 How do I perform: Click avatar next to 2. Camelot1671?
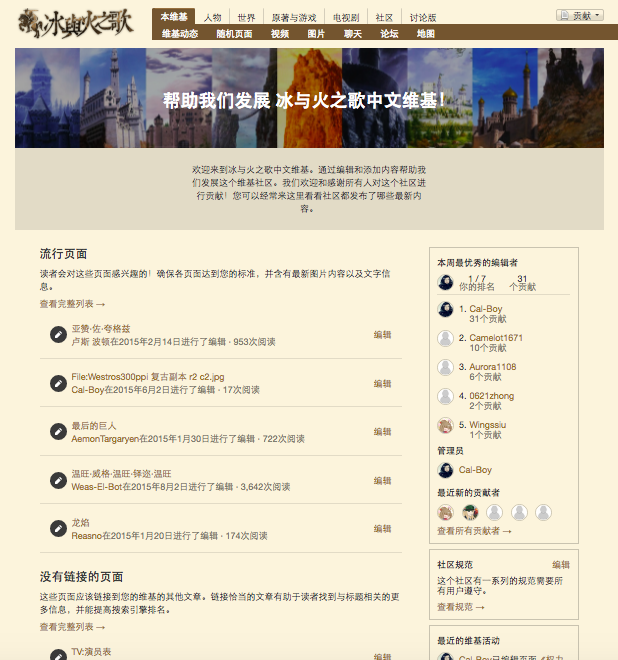pyautogui.click(x=445, y=338)
